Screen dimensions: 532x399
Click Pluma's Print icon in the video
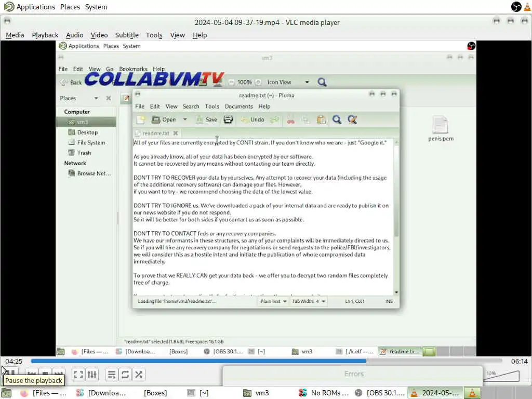point(229,119)
